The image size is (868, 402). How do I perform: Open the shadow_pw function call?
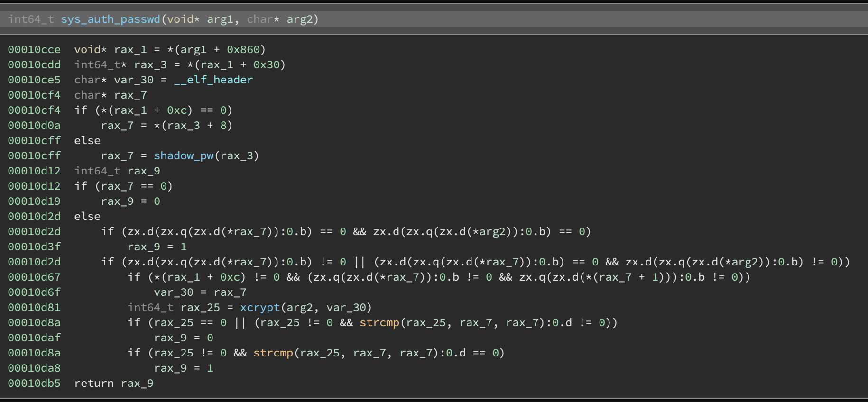[184, 155]
